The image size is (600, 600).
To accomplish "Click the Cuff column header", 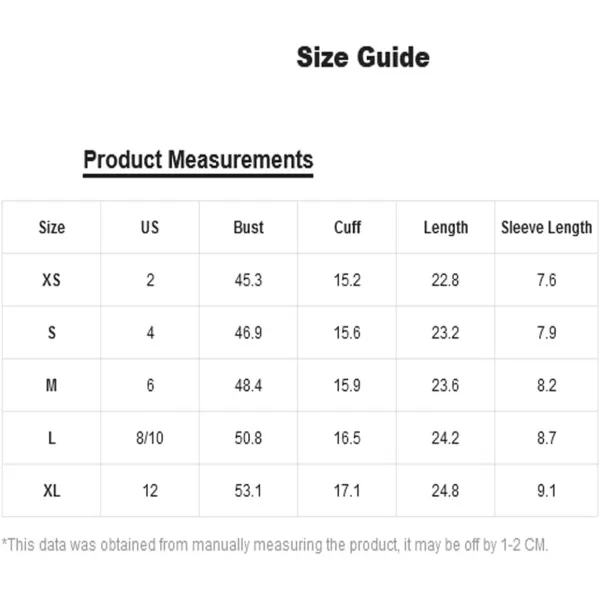I will pos(347,227).
